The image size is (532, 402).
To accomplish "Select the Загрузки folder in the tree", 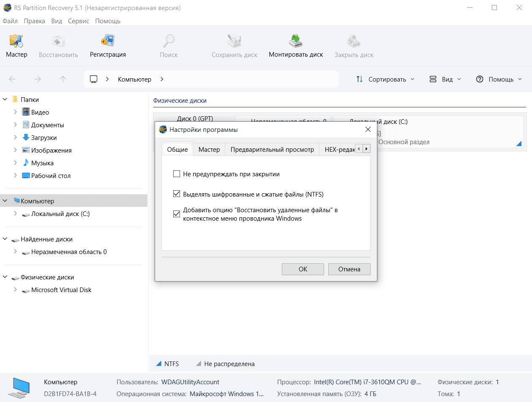I will coord(44,138).
